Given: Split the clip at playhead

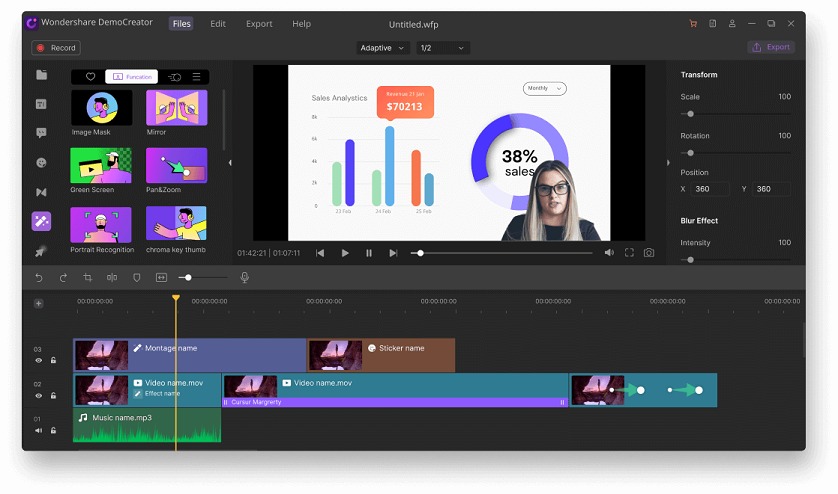Looking at the screenshot, I should coord(112,277).
